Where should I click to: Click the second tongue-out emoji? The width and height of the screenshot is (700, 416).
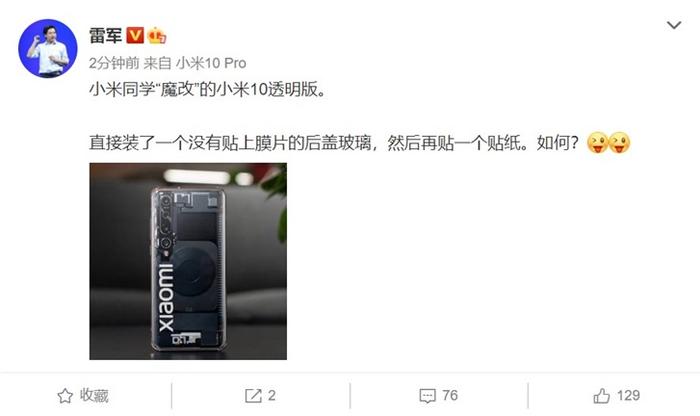click(620, 143)
